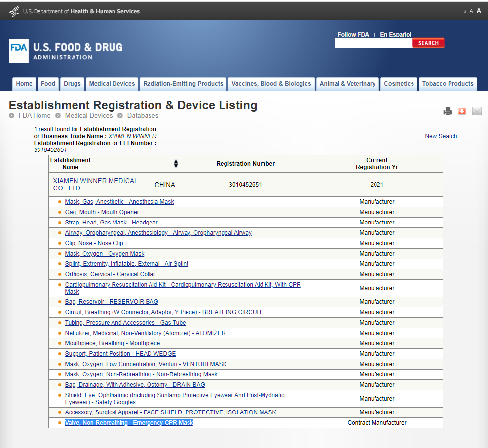Open Splint, Extremity, Inflatable - Air Splint link

[x=126, y=264]
